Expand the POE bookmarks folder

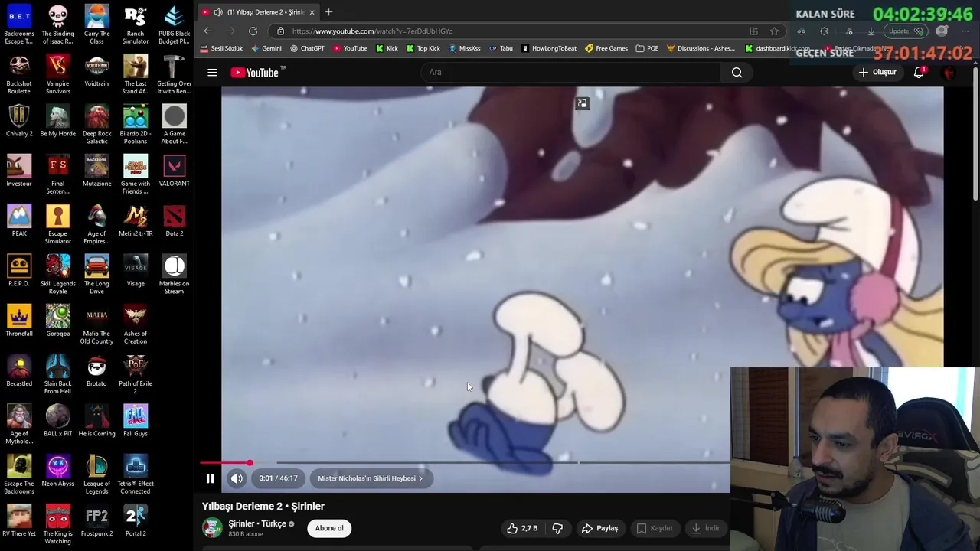[x=647, y=48]
